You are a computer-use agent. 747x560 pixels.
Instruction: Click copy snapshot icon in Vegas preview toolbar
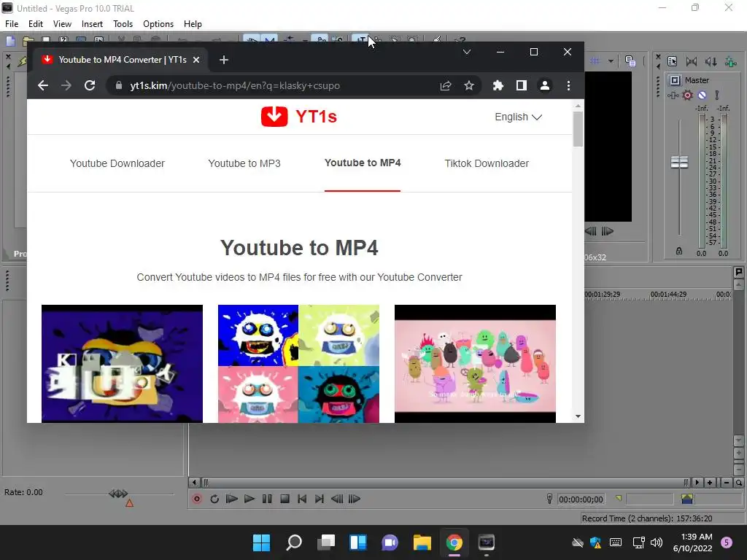(x=630, y=61)
